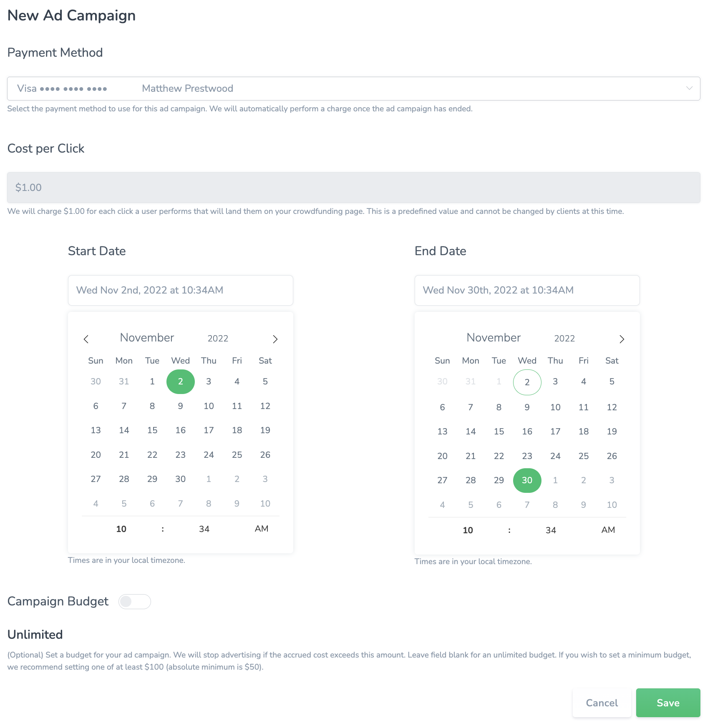
Task: Go to previous month in Start Date calendar
Action: (86, 339)
